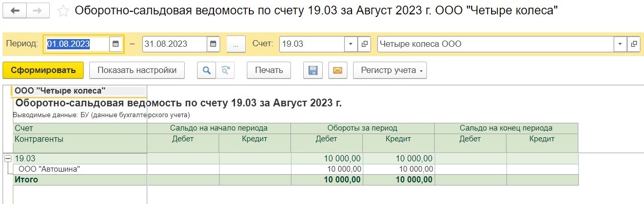
Task: Open organization card icon beside Четыре колеса ООО
Action: [634, 44]
